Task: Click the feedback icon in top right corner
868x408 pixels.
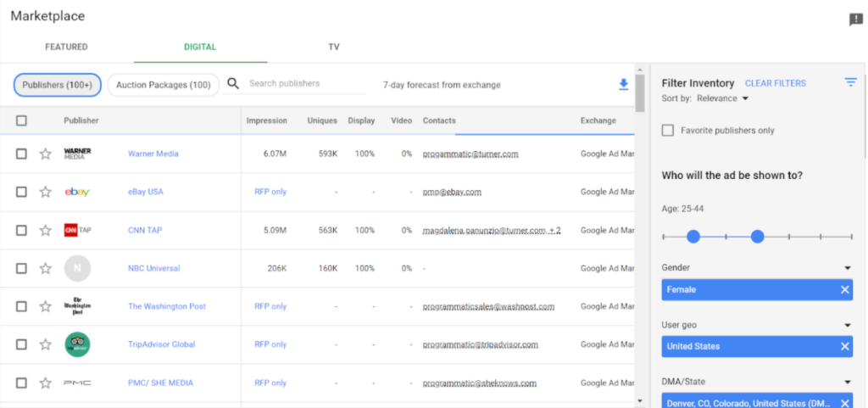Action: coord(856,20)
